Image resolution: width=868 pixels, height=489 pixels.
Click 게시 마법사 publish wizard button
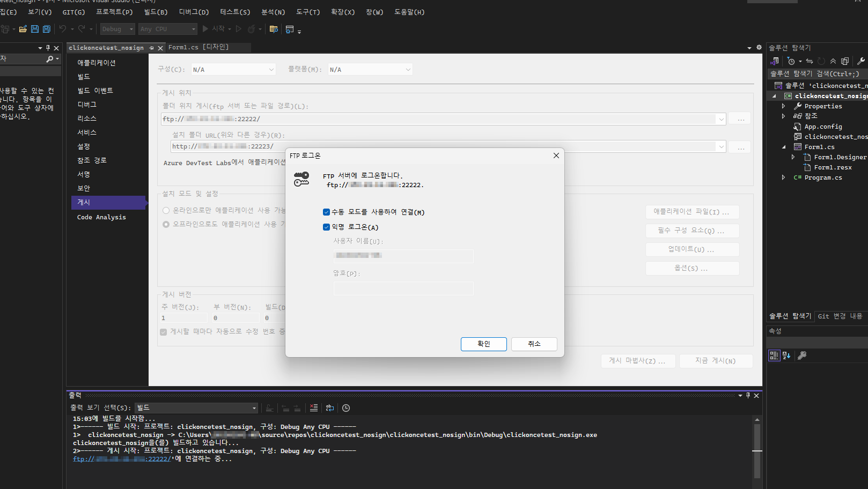click(x=637, y=361)
